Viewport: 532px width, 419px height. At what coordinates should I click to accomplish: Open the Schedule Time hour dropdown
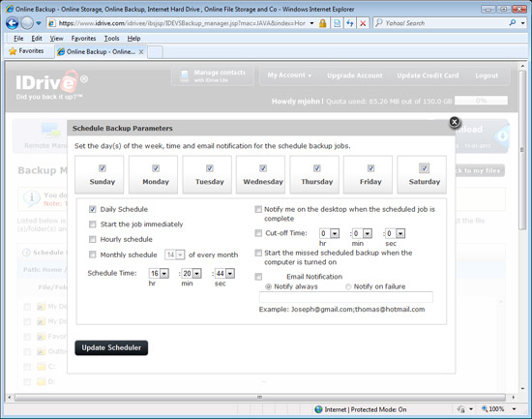click(x=159, y=273)
